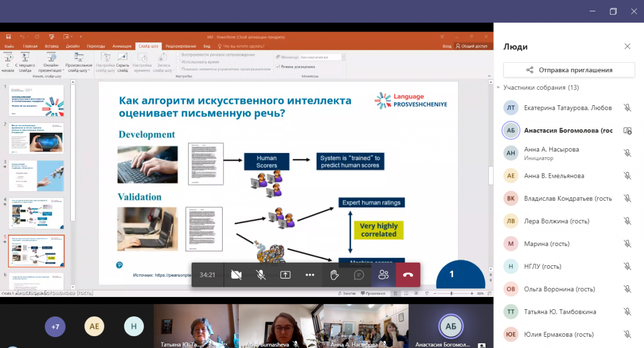Switch to Анимация ribbon tab
The width and height of the screenshot is (644, 348).
point(122,46)
